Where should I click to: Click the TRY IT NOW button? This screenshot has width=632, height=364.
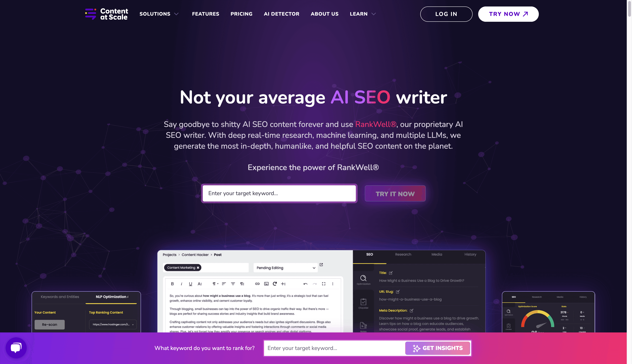pos(395,194)
